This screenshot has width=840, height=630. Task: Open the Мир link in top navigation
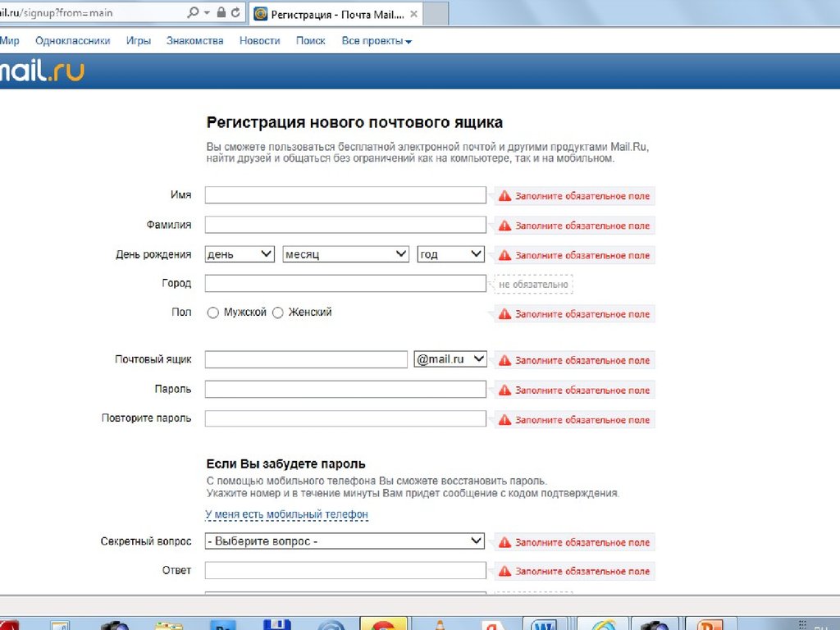pyautogui.click(x=10, y=41)
